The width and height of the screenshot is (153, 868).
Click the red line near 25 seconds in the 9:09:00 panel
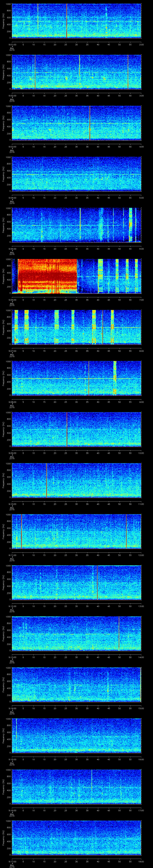point(67,429)
